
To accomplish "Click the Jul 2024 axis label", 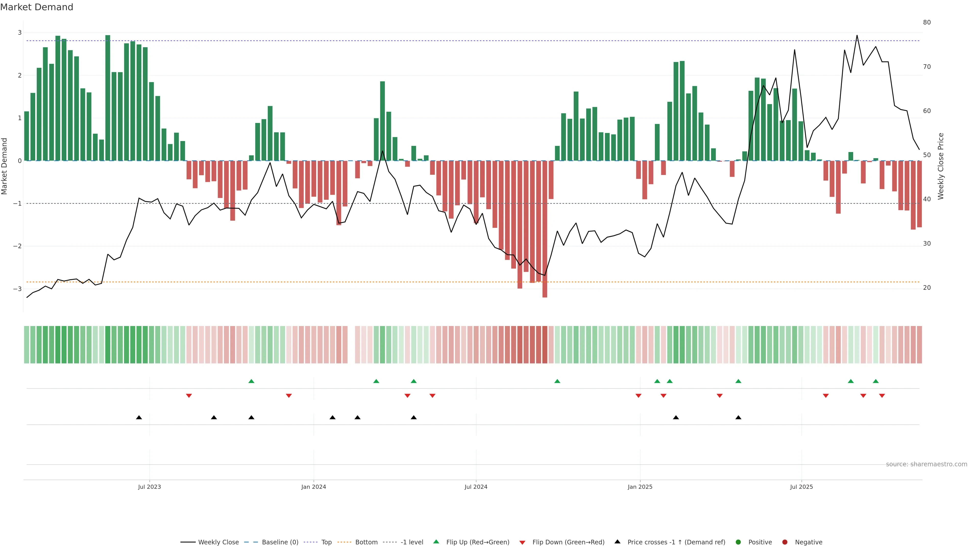I will [x=475, y=487].
